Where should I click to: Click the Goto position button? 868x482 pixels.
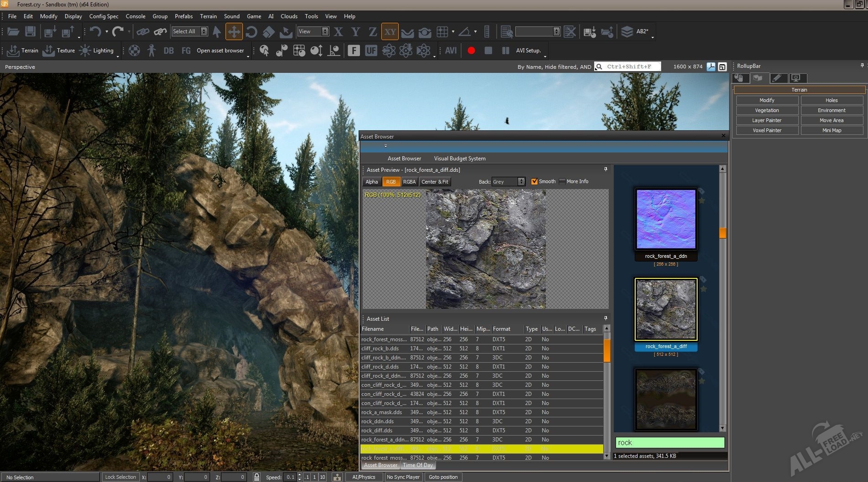[443, 477]
